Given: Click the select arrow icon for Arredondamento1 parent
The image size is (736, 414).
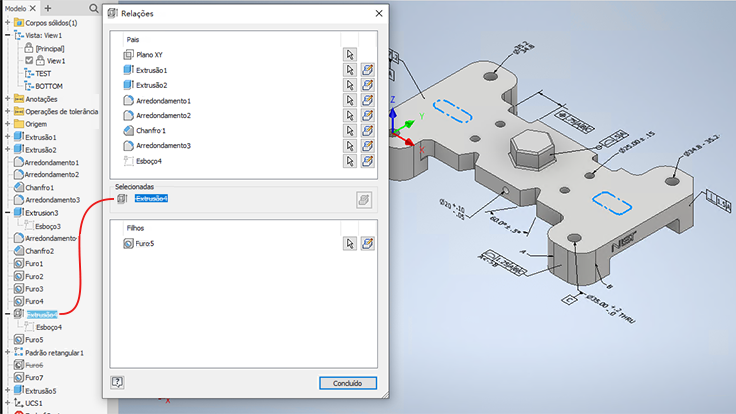Looking at the screenshot, I should pos(350,100).
